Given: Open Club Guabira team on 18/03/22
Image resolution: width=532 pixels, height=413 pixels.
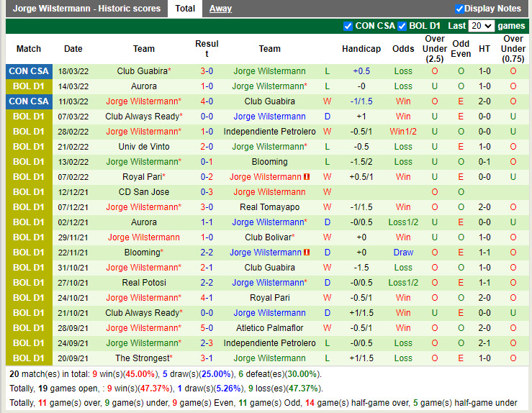Looking at the screenshot, I should (x=144, y=71).
